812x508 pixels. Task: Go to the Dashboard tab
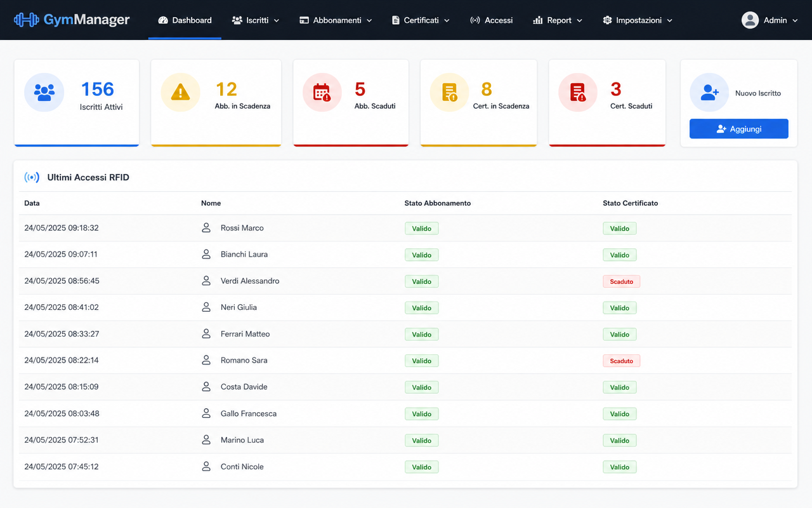point(185,20)
